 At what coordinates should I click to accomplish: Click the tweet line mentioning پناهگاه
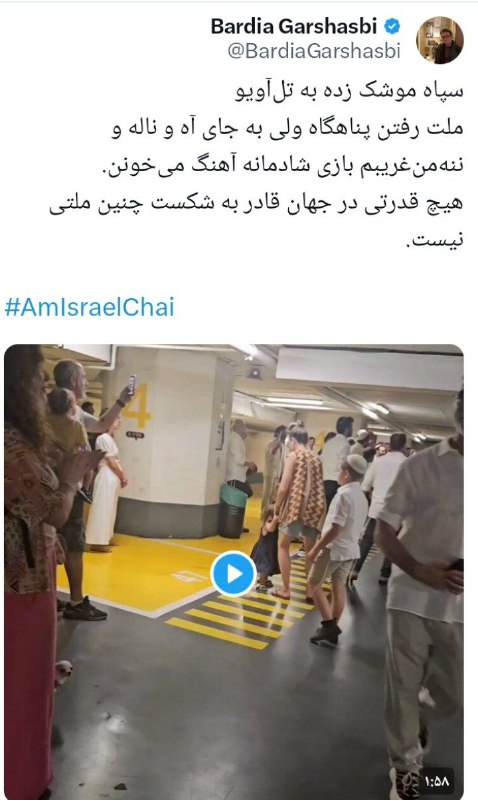[x=287, y=129]
